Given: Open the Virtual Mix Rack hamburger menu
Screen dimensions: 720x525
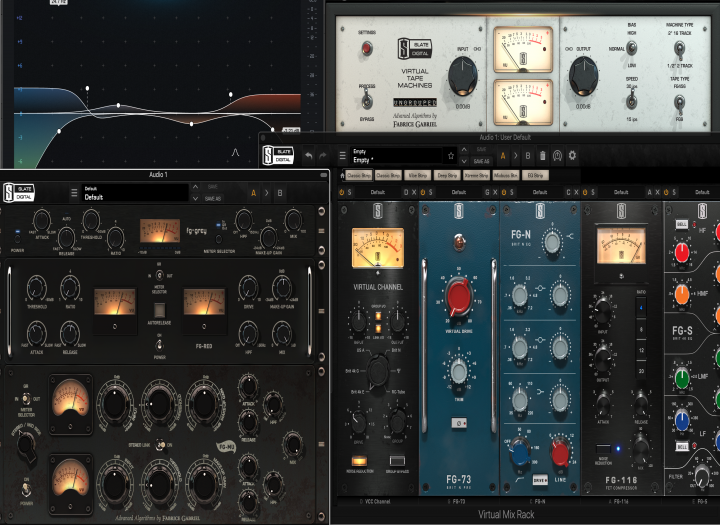Looking at the screenshot, I should [343, 156].
